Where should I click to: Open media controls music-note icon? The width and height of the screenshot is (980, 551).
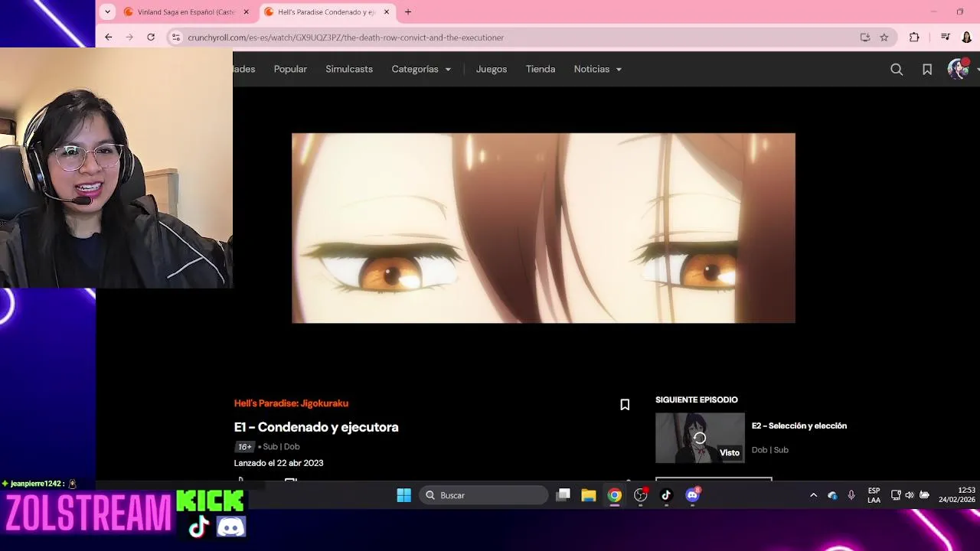pos(946,37)
